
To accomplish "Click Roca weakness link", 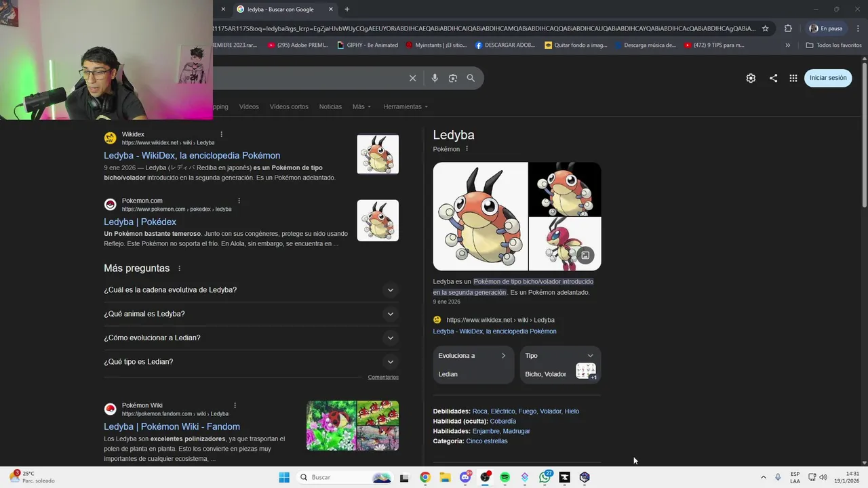I will (479, 411).
